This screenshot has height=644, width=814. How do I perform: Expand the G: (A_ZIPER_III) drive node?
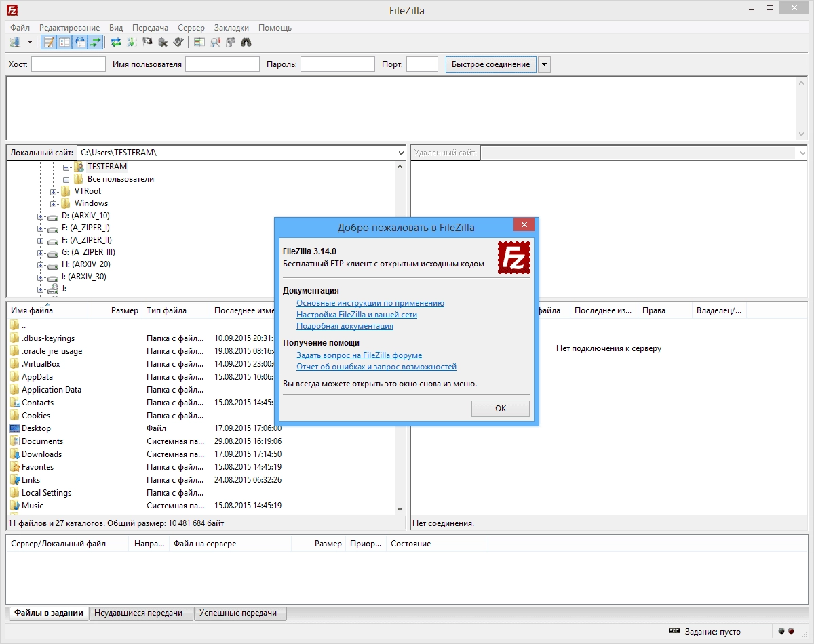tap(41, 252)
